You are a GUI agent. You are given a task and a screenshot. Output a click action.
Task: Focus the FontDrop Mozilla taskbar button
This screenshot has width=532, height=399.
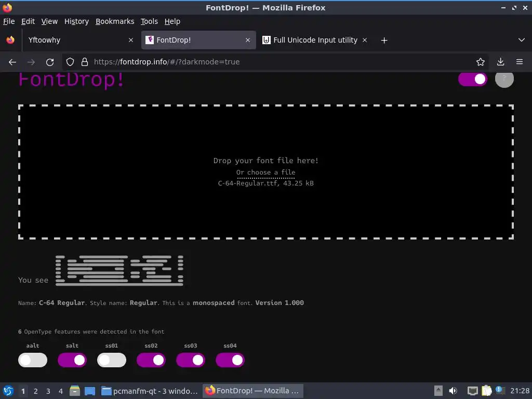coord(252,391)
